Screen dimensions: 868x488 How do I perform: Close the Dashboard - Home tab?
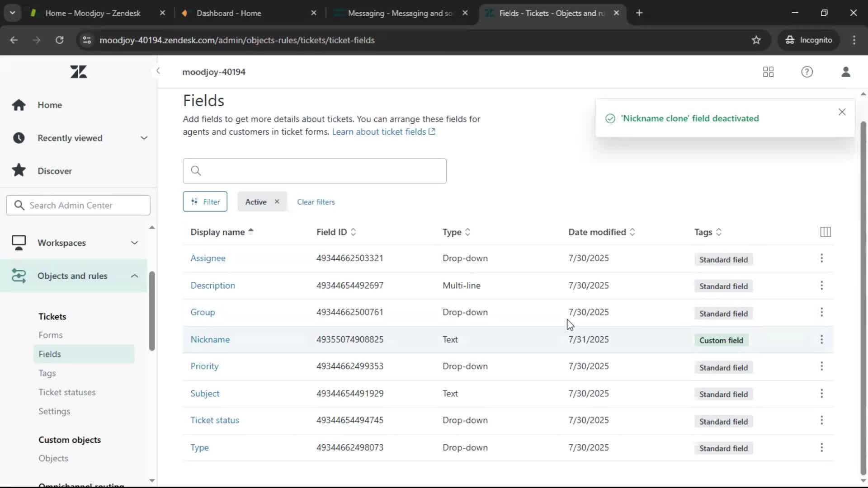pyautogui.click(x=314, y=13)
